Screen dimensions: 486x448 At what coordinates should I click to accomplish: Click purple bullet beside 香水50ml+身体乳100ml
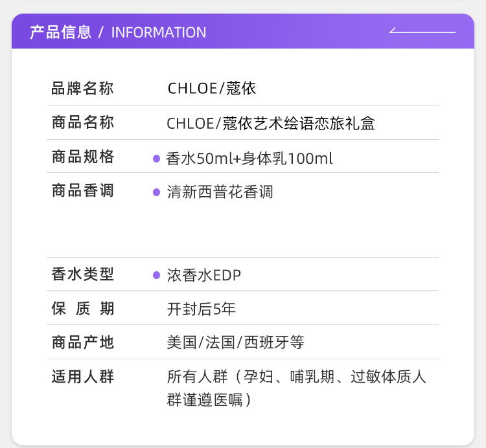point(156,158)
